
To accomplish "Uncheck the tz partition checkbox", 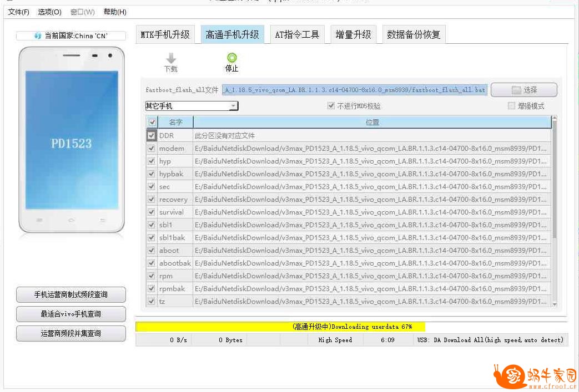I will [x=152, y=301].
